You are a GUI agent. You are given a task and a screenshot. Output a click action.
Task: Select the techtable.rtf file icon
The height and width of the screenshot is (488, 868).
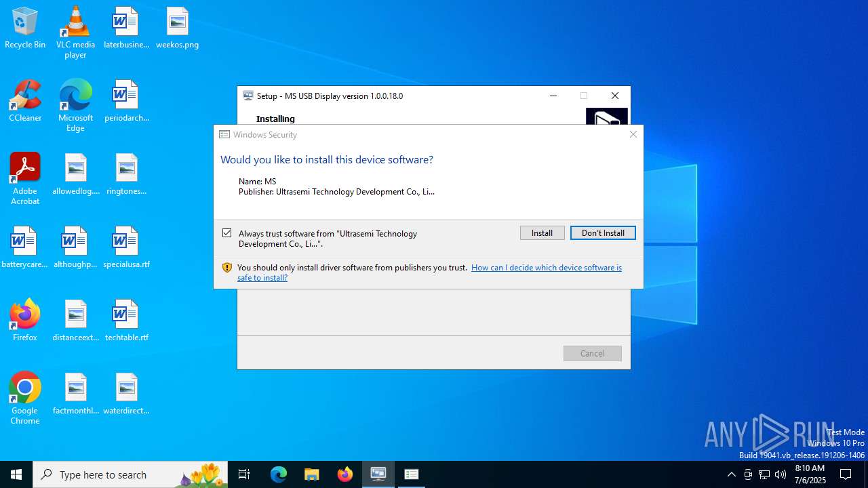tap(126, 321)
